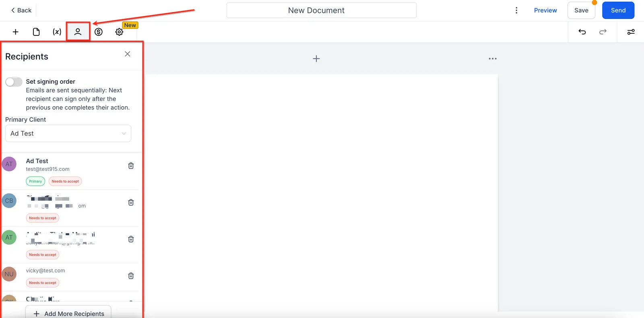Open the variables (x) icon
The image size is (644, 318).
tap(57, 32)
